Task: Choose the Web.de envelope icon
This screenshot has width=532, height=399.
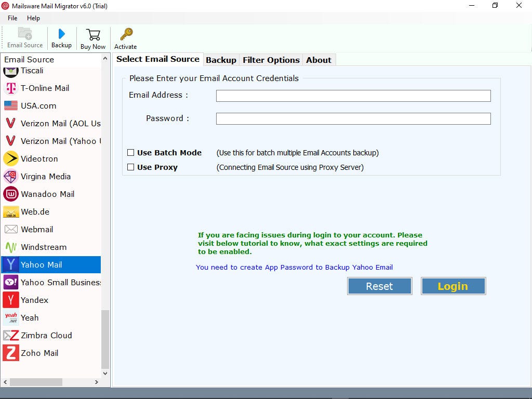Action: (x=11, y=212)
